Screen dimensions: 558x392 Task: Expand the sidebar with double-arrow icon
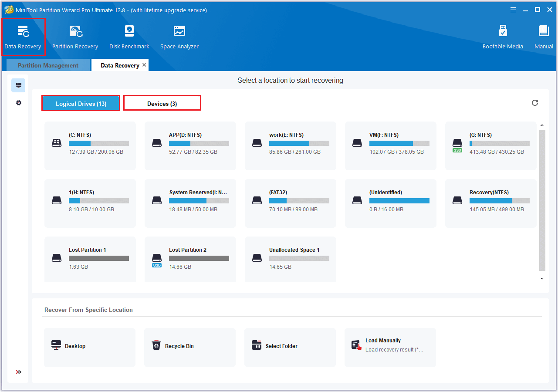[x=18, y=372]
